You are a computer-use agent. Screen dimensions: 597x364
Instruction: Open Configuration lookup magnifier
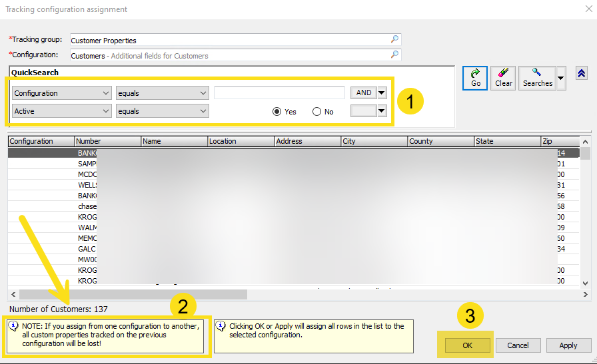coord(395,55)
